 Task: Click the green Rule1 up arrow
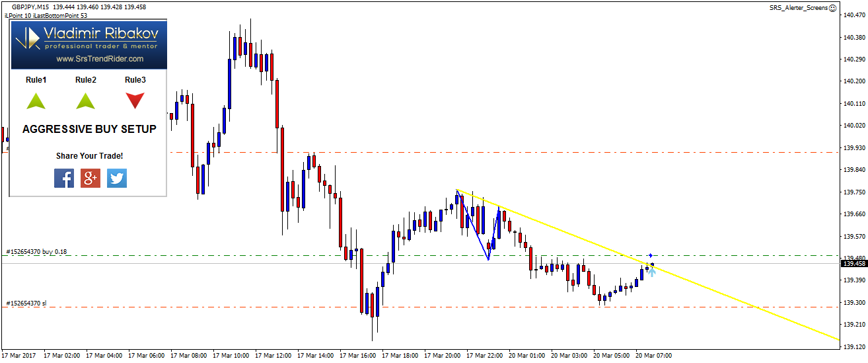[36, 101]
